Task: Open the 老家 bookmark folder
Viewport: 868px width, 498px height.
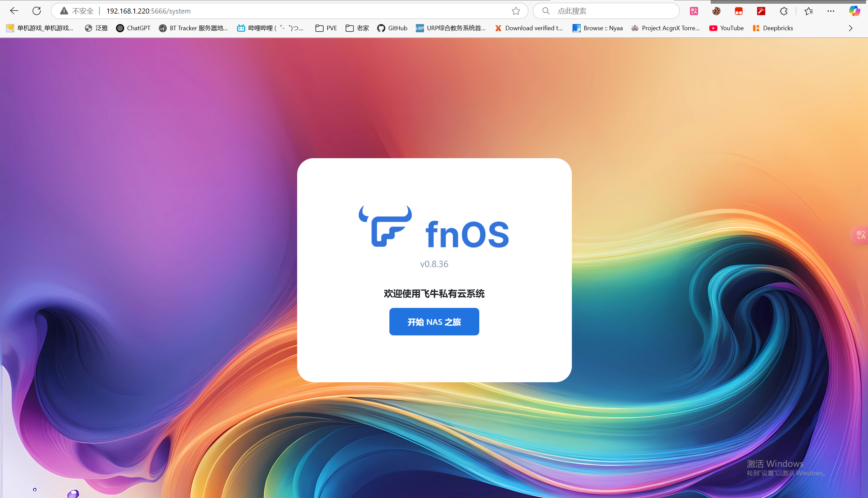Action: (x=357, y=28)
